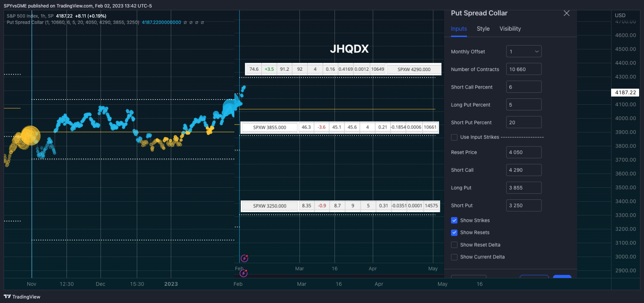Screen dimensions: 644x303
Task: Open the Style tab
Action: click(x=483, y=29)
